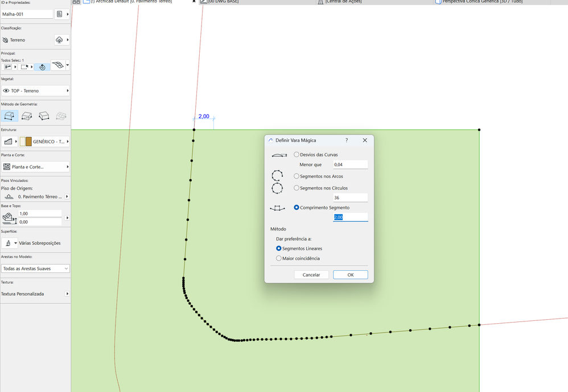
Task: Confirm the magic wand dialog with OK
Action: 350,275
